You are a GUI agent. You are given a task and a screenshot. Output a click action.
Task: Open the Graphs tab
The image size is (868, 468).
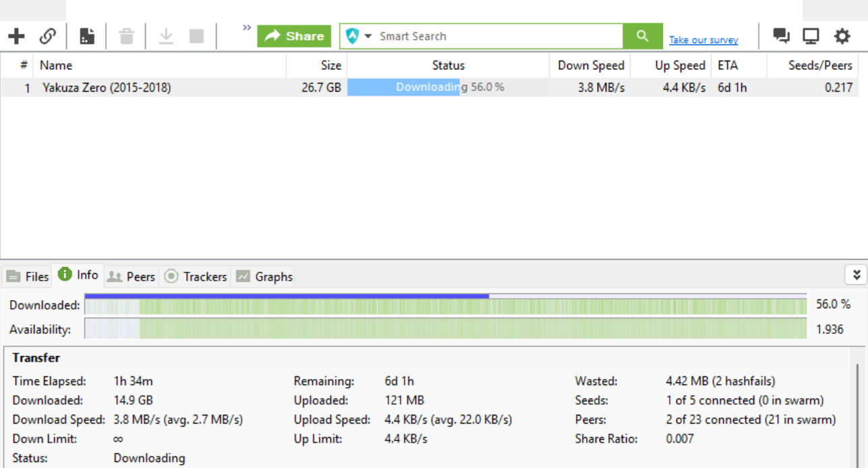coord(264,276)
